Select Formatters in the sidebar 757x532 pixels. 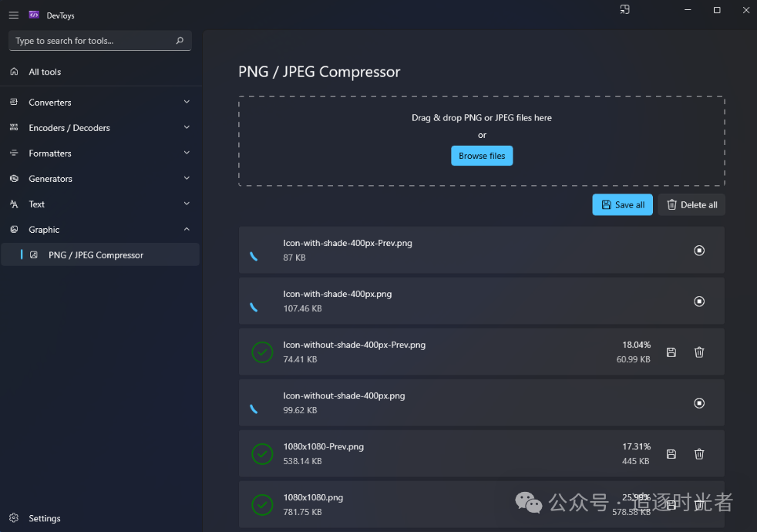point(100,153)
